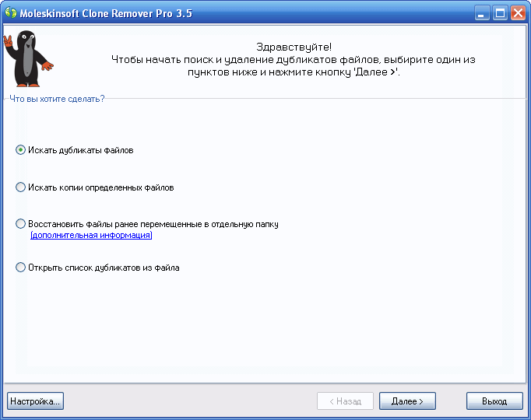531x420 pixels.
Task: Select 'Восстановить файлы ранее перемещенные' radio button
Action: coord(21,223)
